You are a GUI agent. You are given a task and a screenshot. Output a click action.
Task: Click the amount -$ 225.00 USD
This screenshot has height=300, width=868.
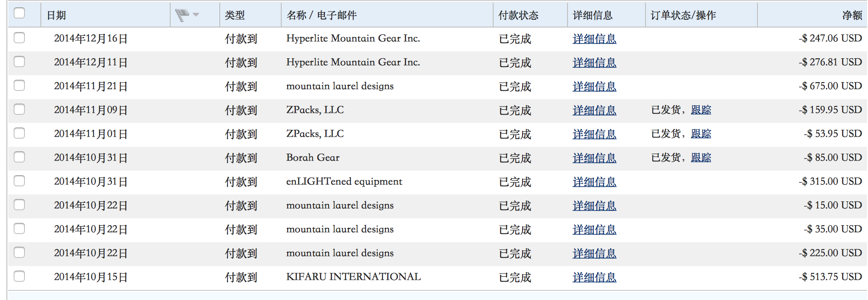(830, 253)
